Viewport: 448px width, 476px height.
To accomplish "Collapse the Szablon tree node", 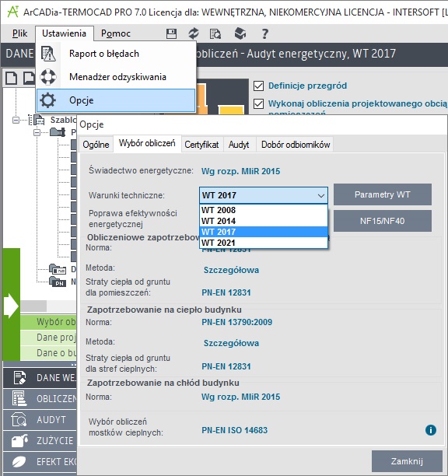I will 16,121.
